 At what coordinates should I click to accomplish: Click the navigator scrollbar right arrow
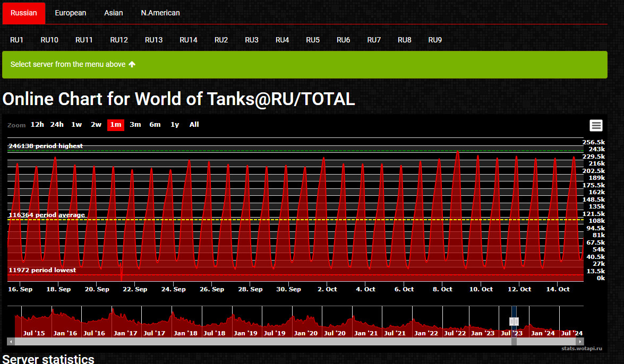(x=580, y=341)
